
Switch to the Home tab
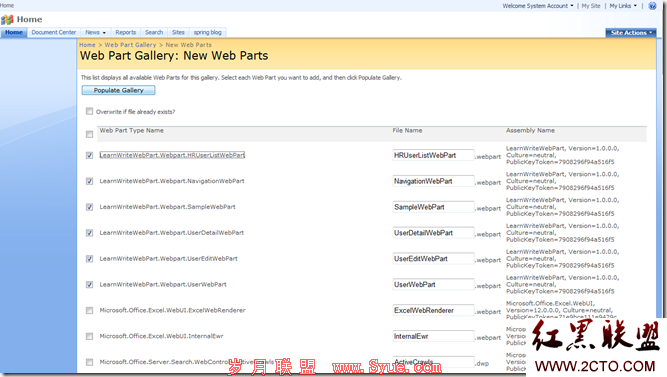[x=14, y=32]
